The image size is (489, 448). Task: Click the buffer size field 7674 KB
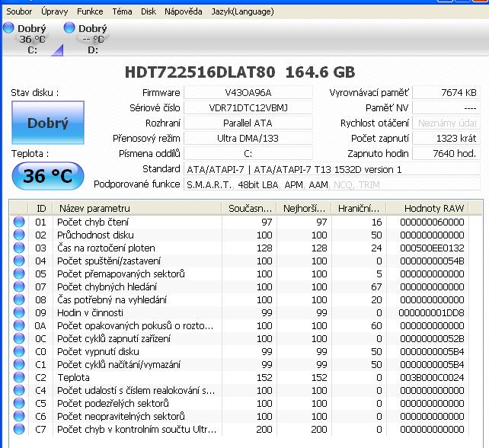coord(446,93)
